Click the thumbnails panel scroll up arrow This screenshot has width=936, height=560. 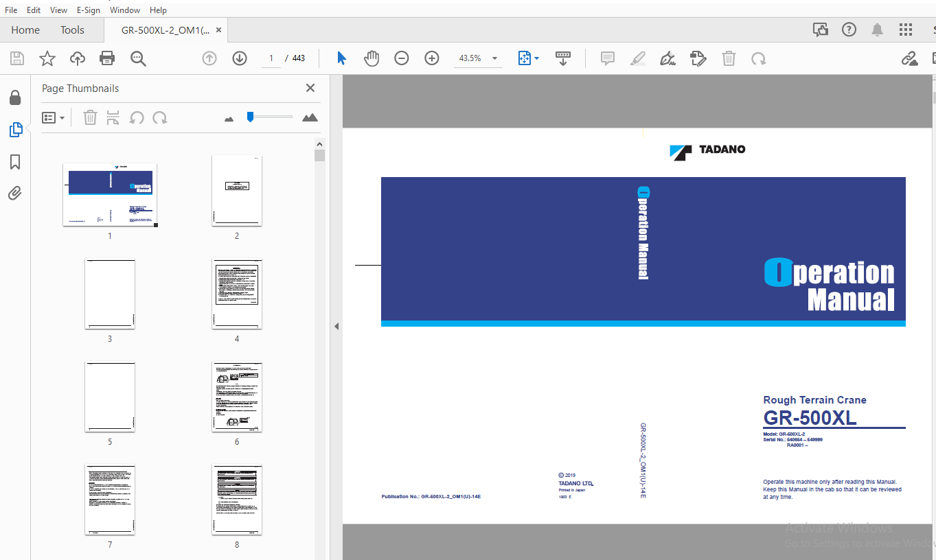(x=319, y=143)
